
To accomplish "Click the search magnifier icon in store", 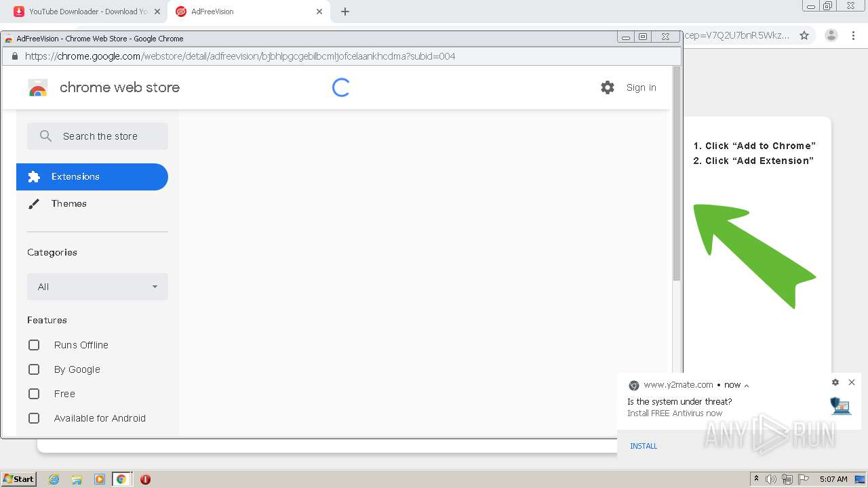I will (x=45, y=136).
